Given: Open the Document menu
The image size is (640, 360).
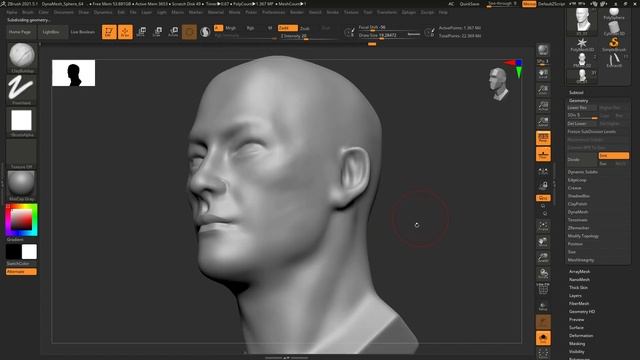Looking at the screenshot, I should 64,12.
